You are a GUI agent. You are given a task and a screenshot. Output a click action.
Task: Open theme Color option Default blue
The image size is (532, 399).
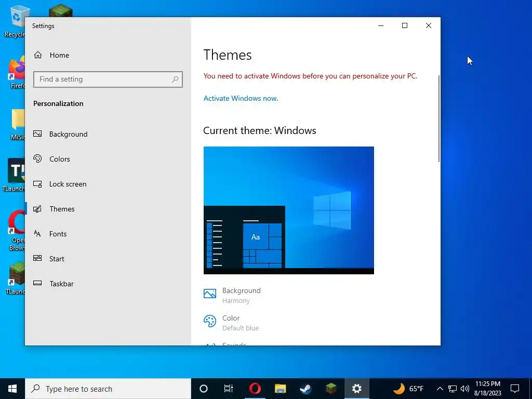[x=231, y=323]
